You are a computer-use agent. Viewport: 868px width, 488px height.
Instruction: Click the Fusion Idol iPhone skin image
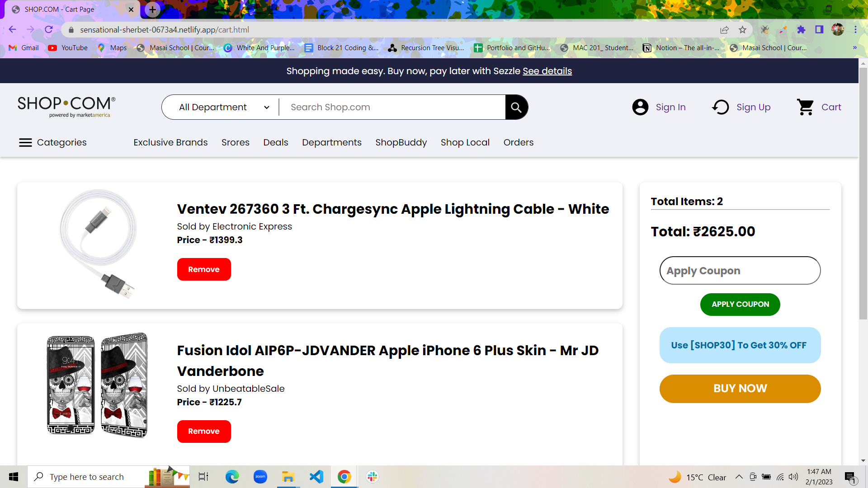[97, 385]
